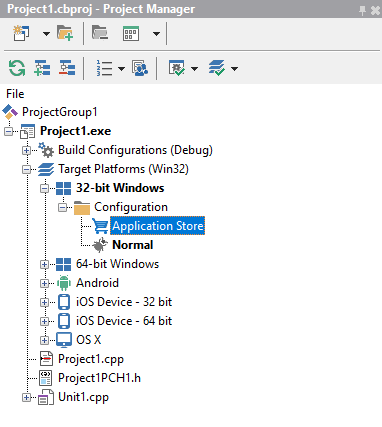382x427 pixels.
Task: Expand the iOS Device - 64 bit node
Action: click(x=45, y=321)
